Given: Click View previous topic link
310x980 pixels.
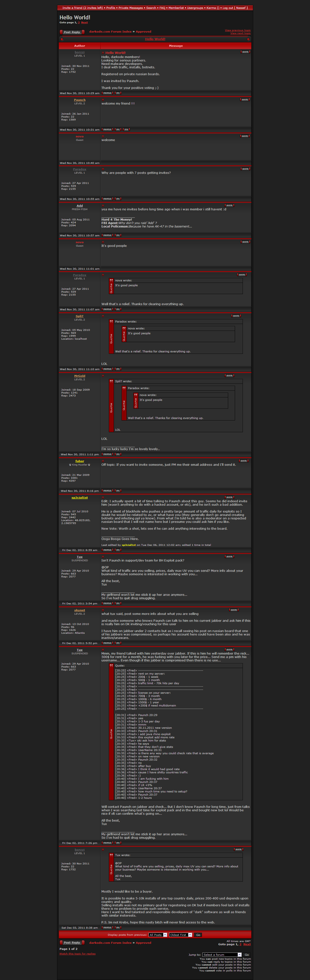Looking at the screenshot, I should 238,30.
